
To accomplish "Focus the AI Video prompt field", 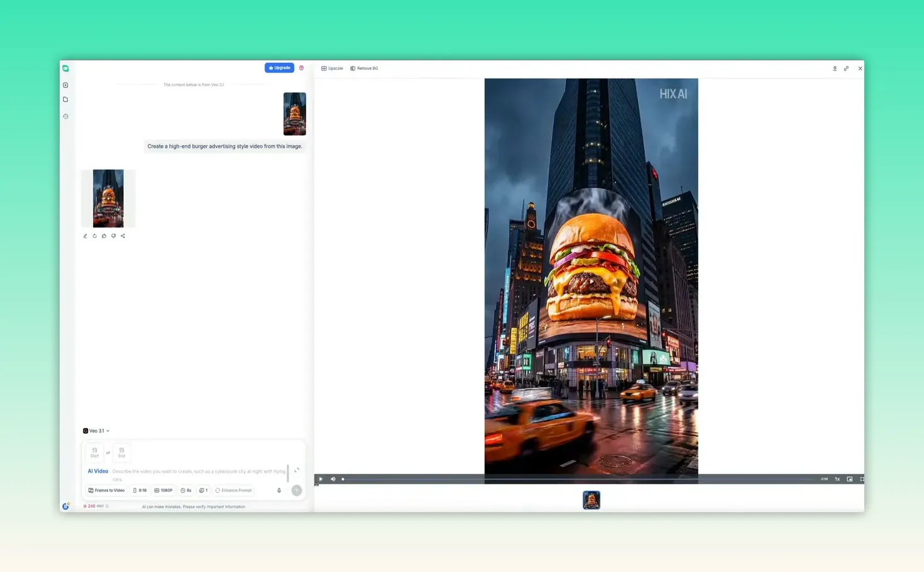I will click(199, 475).
